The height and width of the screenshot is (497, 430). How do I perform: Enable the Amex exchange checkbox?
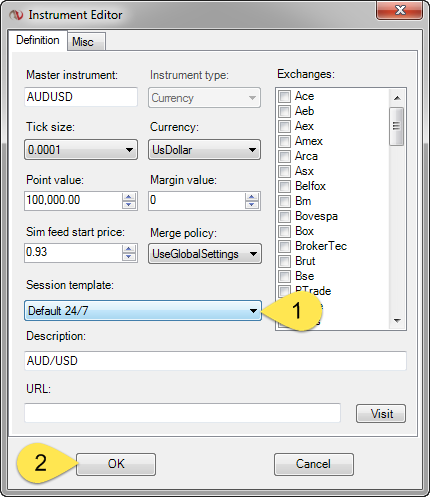[x=284, y=141]
